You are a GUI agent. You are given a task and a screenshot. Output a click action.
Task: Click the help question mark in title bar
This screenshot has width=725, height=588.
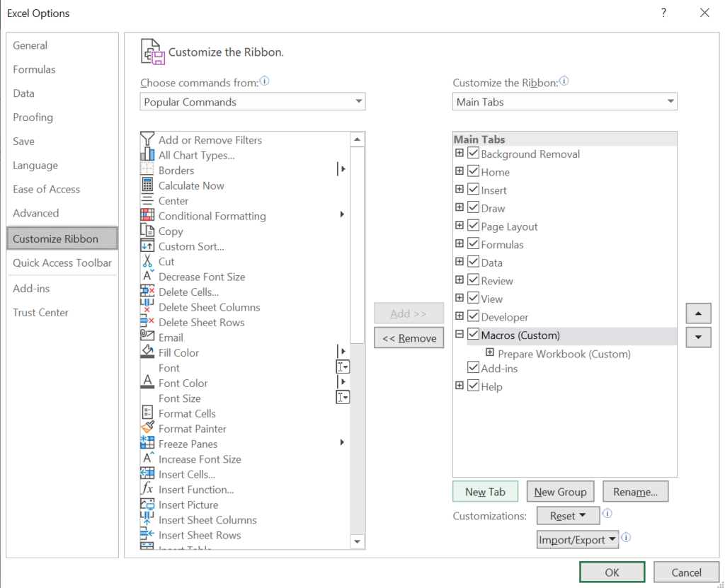click(x=663, y=13)
